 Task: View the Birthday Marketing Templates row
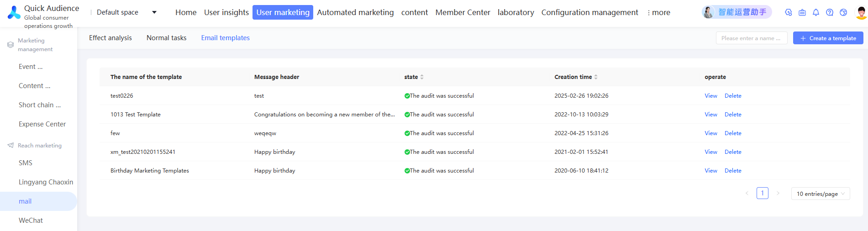click(x=710, y=171)
